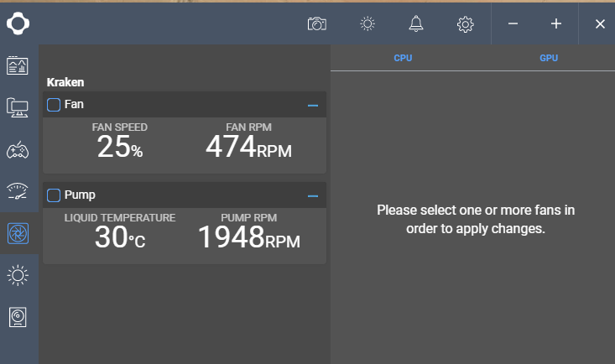Click the plus maximize window button
Viewport: 615px width, 364px height.
[555, 23]
